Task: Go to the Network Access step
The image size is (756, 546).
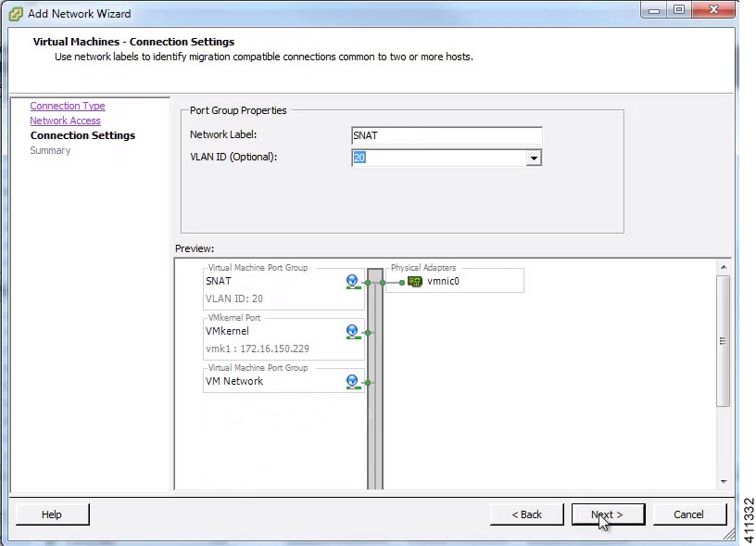Action: pos(65,121)
